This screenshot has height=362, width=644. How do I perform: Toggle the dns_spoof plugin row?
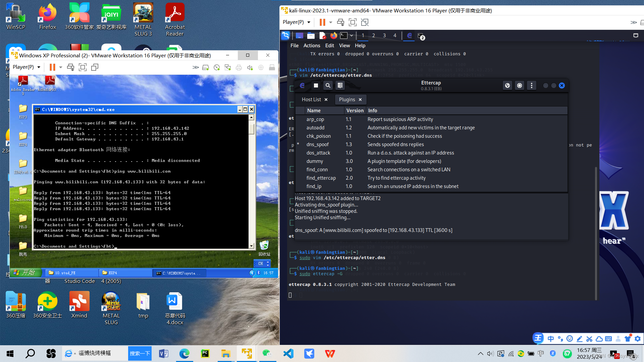(x=431, y=144)
